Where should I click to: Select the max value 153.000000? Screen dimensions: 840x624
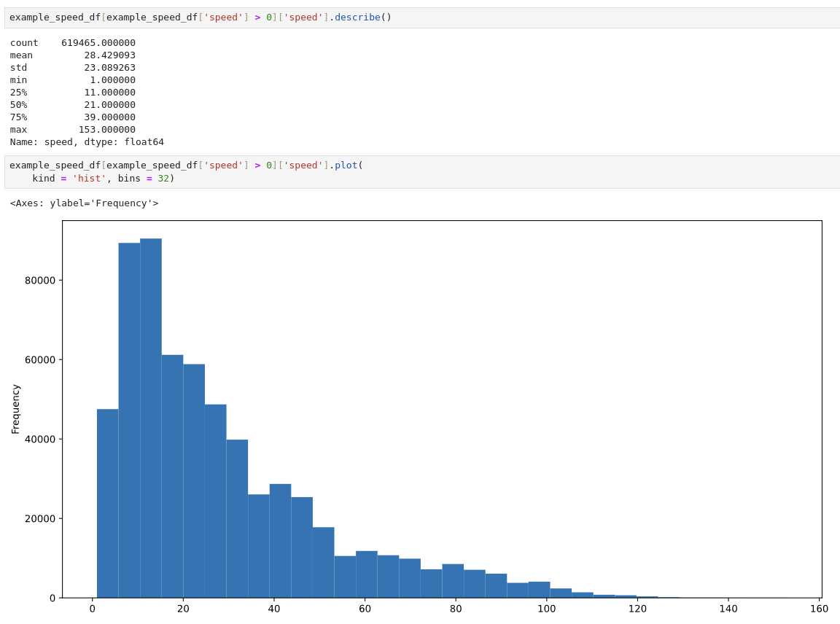(107, 129)
